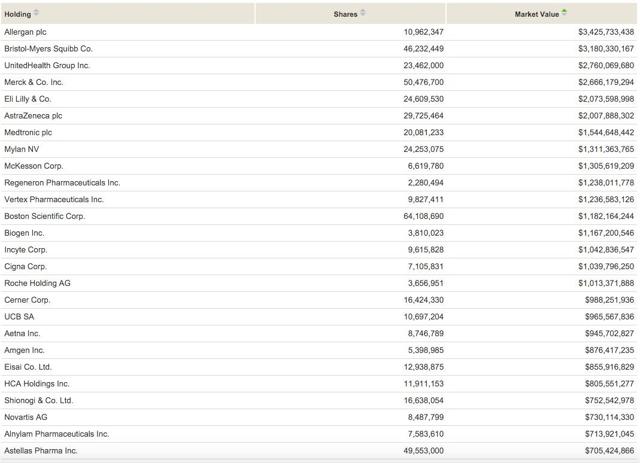Click the Market Value green sort arrow
Viewport: 640px width, 463px height.
pyautogui.click(x=564, y=12)
